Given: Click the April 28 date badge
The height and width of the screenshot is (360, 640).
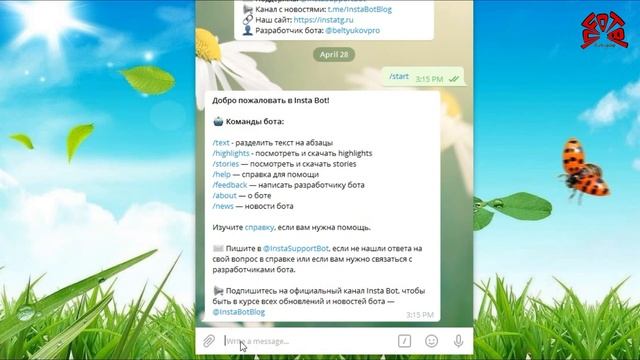Looking at the screenshot, I should [x=334, y=54].
